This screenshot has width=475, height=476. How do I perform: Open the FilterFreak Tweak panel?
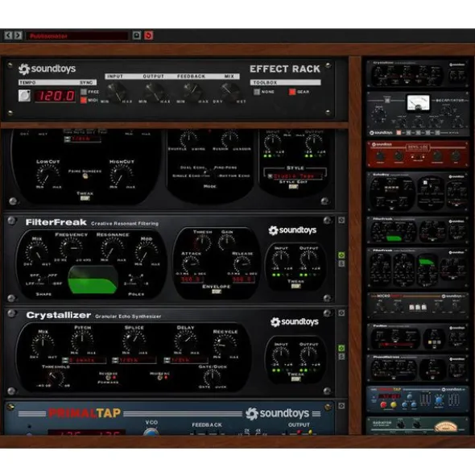[x=295, y=286]
